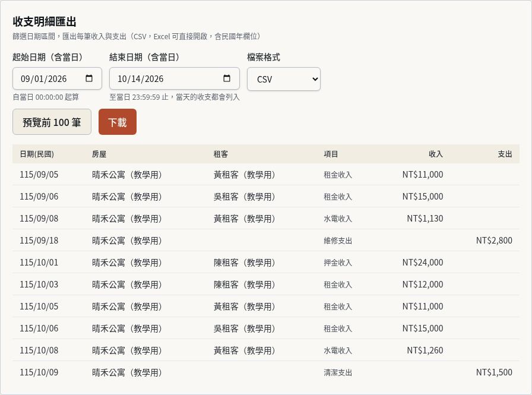Click NT$15,000 income in 115/09/06 row
Image resolution: width=532 pixels, height=395 pixels.
(x=423, y=197)
